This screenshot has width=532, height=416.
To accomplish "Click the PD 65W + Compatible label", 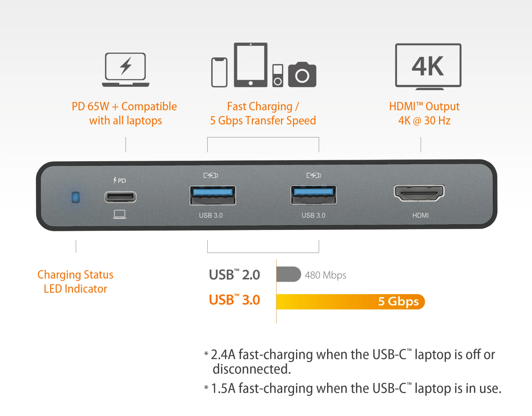I will [x=125, y=113].
